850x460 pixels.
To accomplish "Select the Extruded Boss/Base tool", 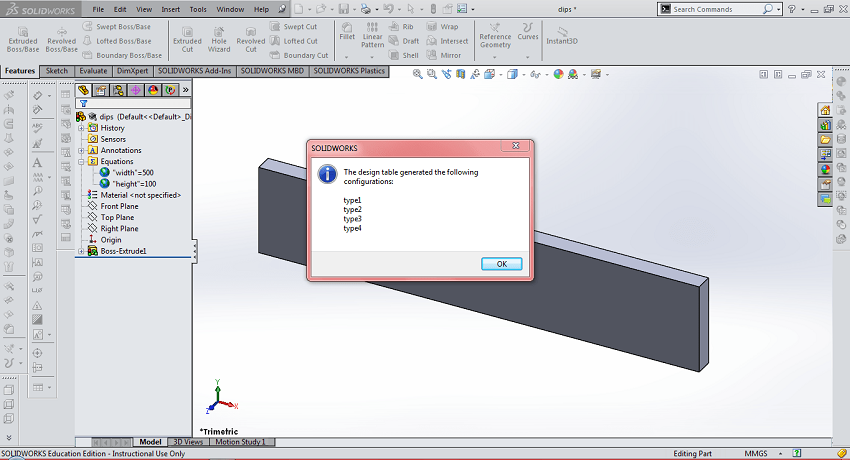I will click(x=23, y=40).
